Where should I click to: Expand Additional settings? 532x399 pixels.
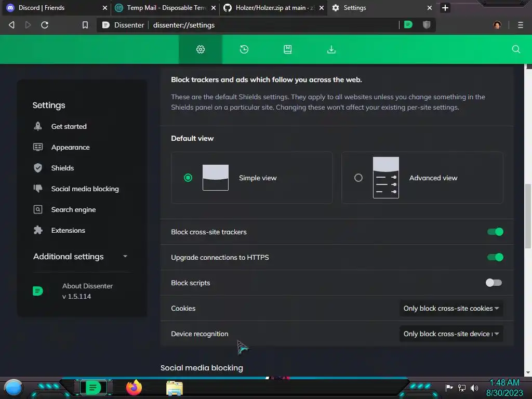tap(81, 257)
